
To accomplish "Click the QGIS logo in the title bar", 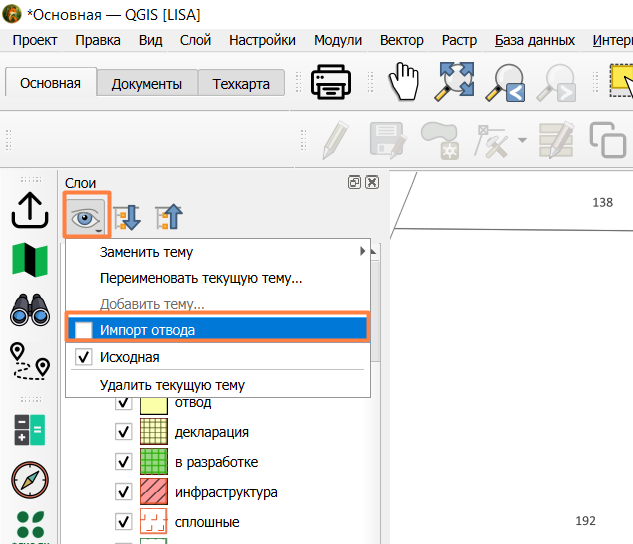I will 12,14.
